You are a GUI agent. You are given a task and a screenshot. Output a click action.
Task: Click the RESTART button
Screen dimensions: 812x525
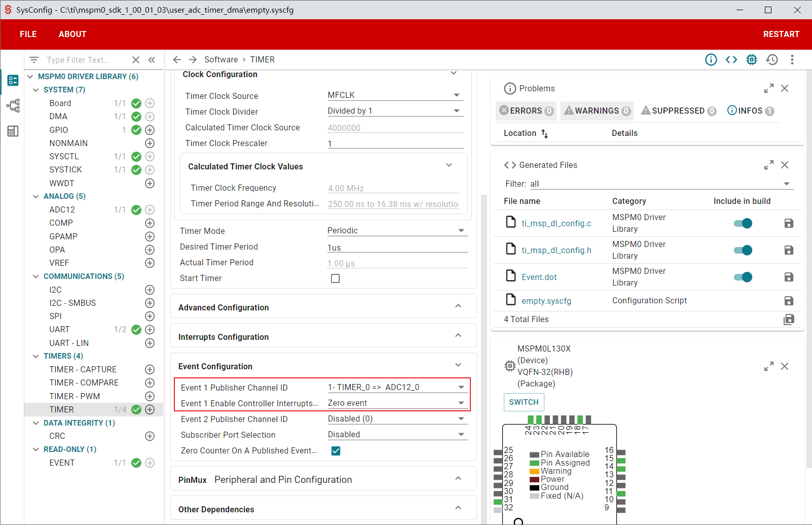781,34
